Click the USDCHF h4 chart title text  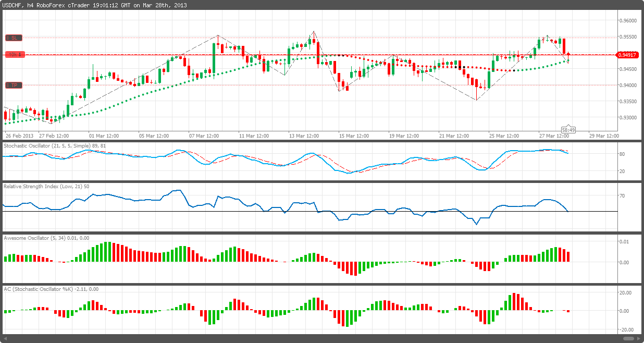tap(95, 5)
